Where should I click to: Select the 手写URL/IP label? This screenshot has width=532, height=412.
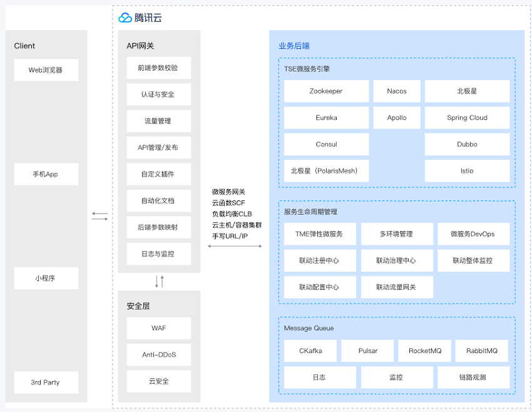(x=230, y=236)
